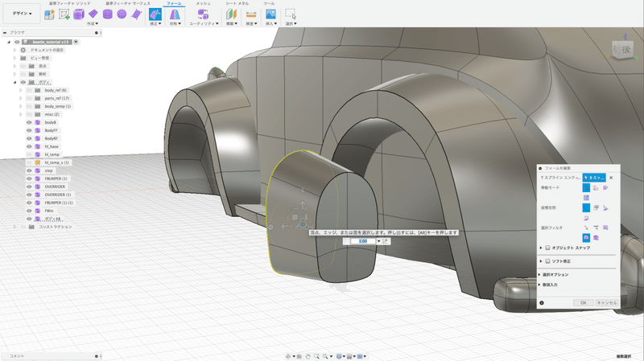
Task: Open the デザイン workspace dropdown
Action: [x=22, y=14]
